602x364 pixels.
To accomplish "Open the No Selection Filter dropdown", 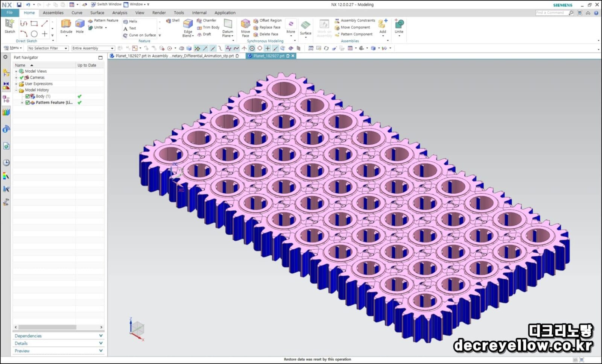I will point(48,48).
